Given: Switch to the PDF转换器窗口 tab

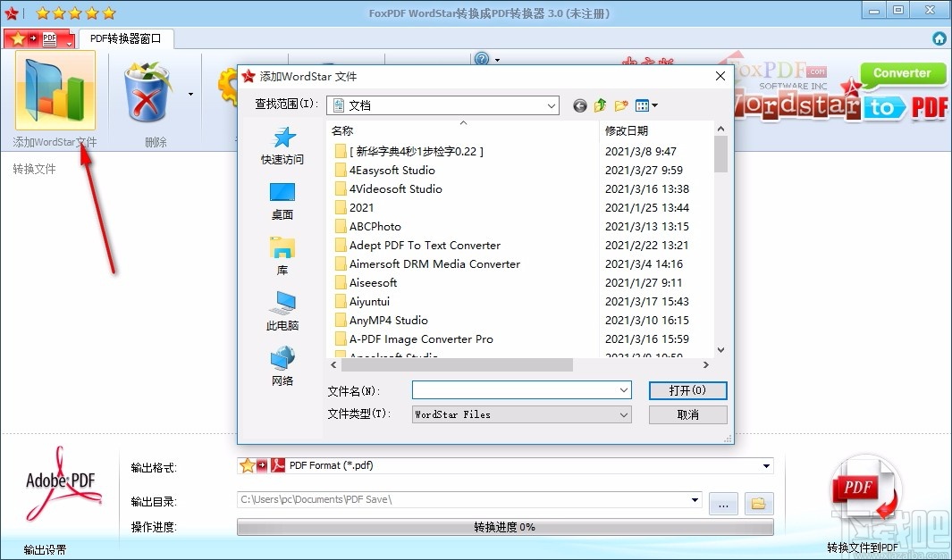Looking at the screenshot, I should [x=125, y=38].
